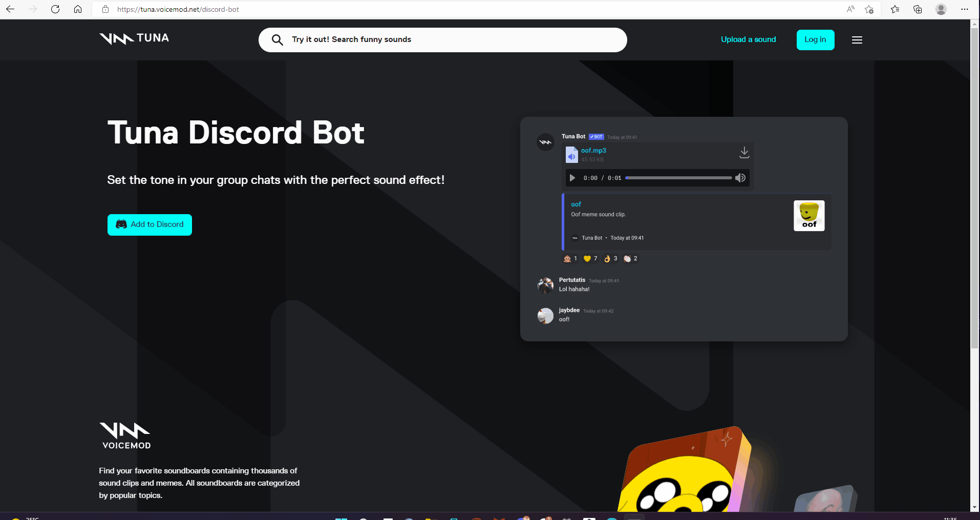980x520 pixels.
Task: Click the "Lol hahaha!" message text
Action: pyautogui.click(x=574, y=289)
